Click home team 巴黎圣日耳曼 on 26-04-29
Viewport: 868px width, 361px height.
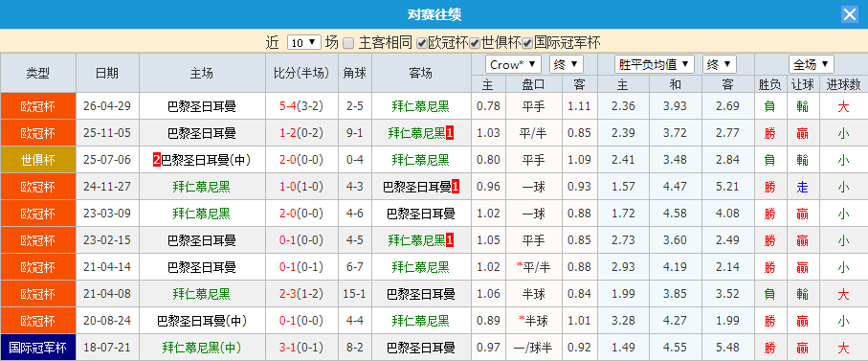click(202, 106)
